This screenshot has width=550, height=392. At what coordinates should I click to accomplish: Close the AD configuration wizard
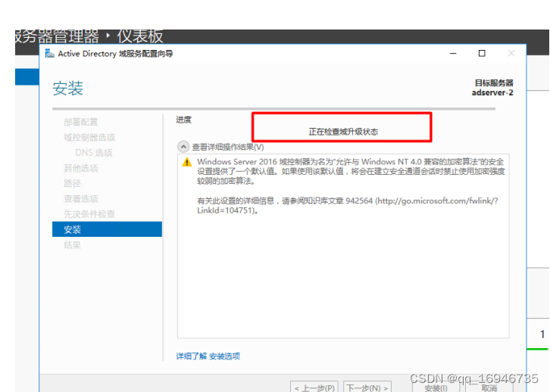pos(511,54)
